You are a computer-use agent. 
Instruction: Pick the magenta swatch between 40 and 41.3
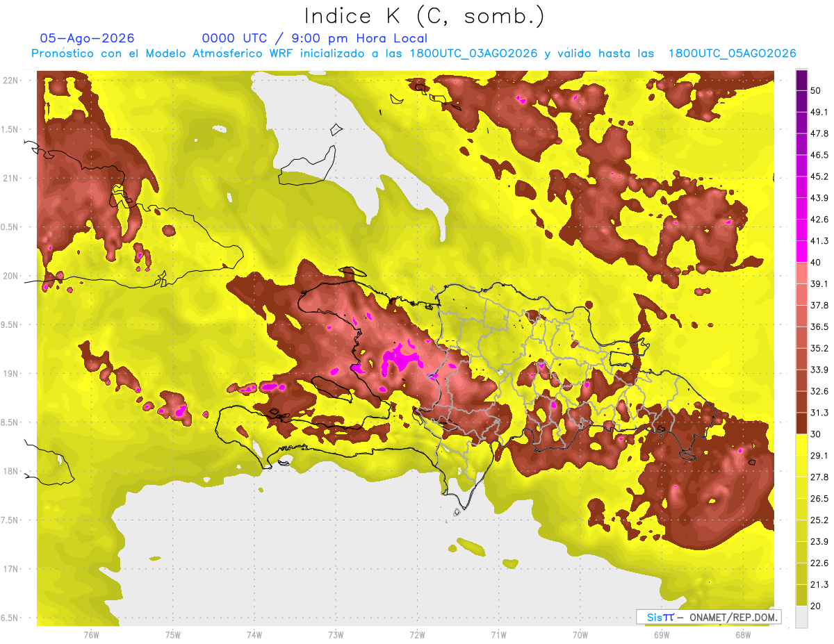(801, 251)
